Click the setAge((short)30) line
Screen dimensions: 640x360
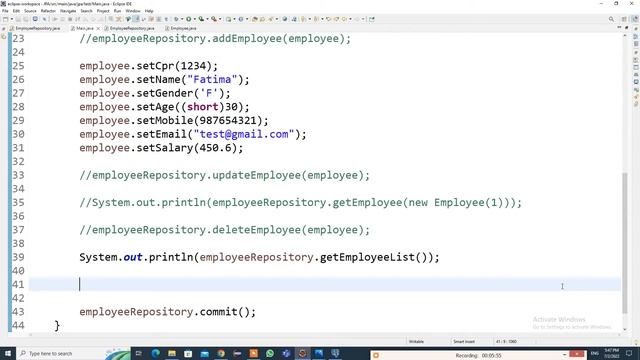[x=164, y=107]
